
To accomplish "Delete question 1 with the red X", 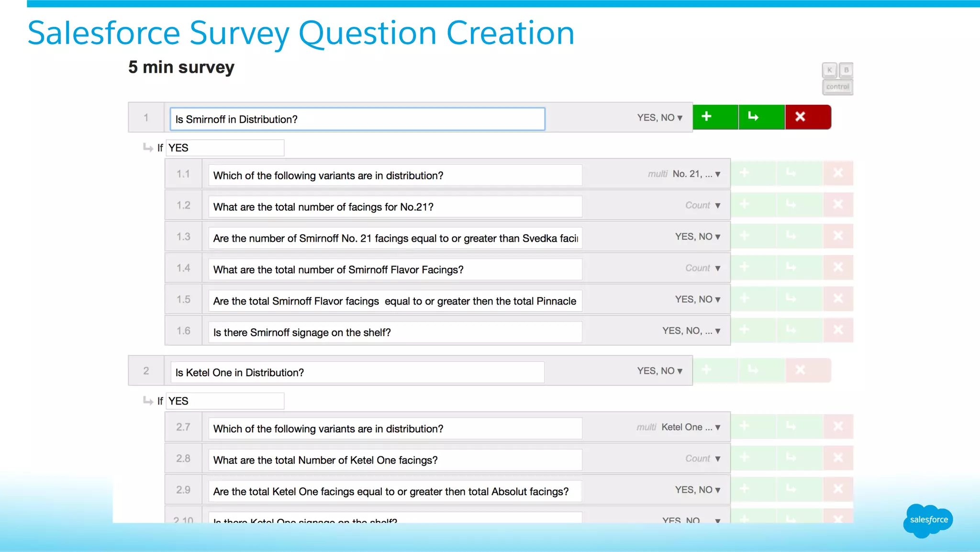I will point(808,117).
